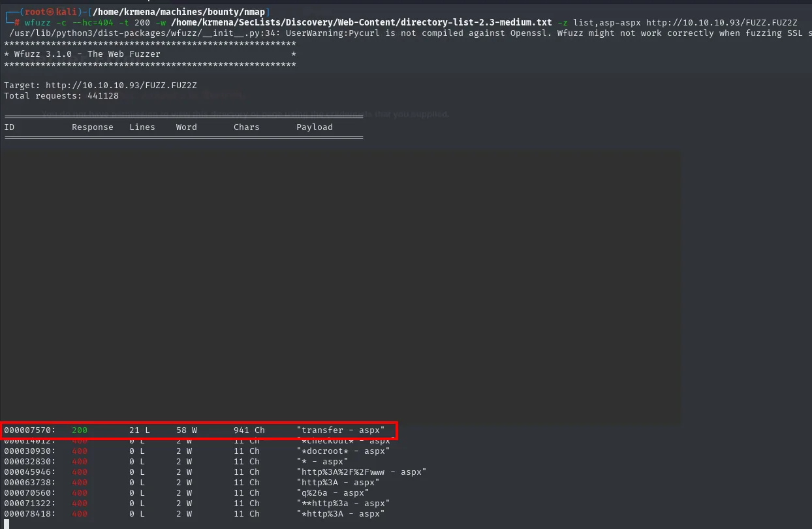Screen dimensions: 812x529
Task: Click '941 Ch' value in transfer row
Action: point(249,430)
